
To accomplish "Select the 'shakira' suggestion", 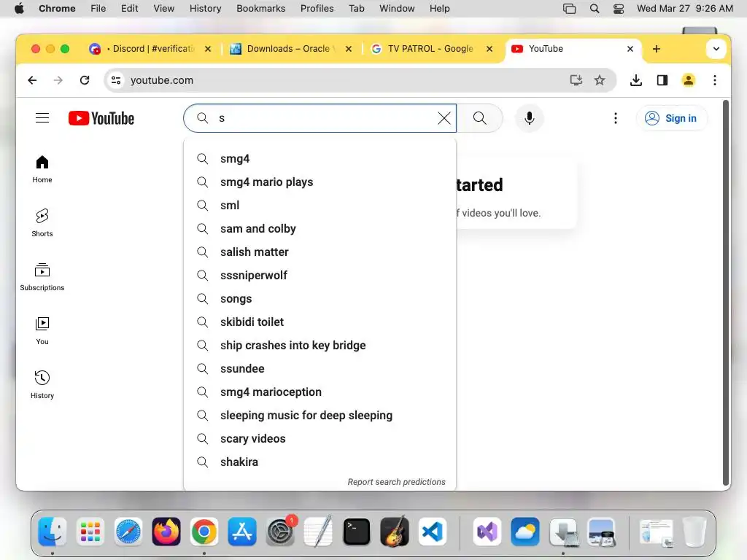I will (x=320, y=462).
